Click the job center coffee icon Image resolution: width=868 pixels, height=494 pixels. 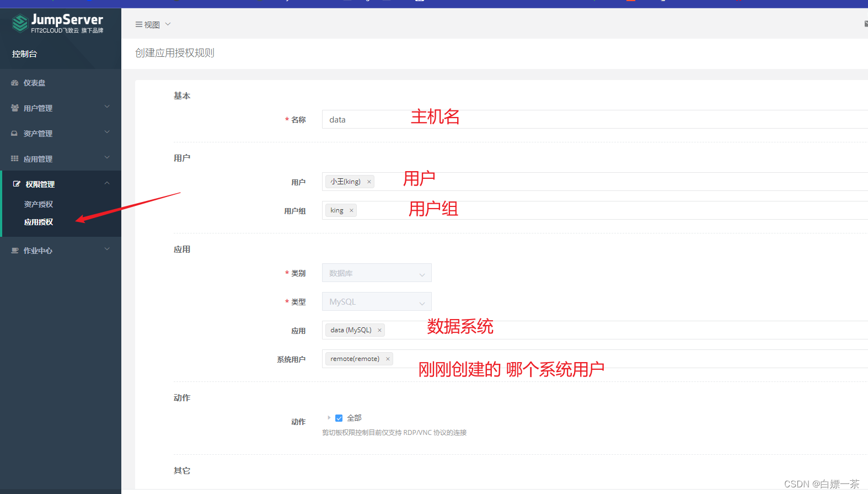15,251
